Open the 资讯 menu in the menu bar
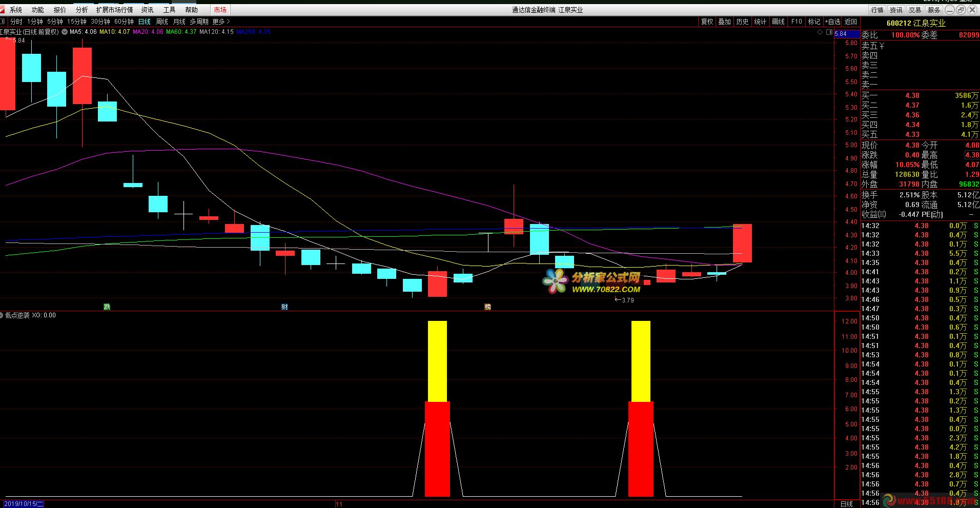 click(147, 10)
